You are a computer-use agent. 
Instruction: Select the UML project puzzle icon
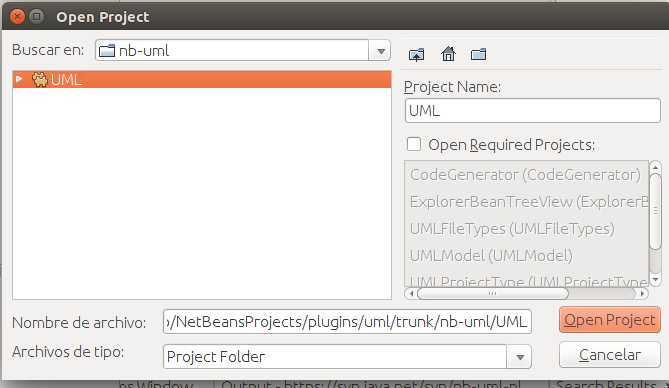pos(40,80)
